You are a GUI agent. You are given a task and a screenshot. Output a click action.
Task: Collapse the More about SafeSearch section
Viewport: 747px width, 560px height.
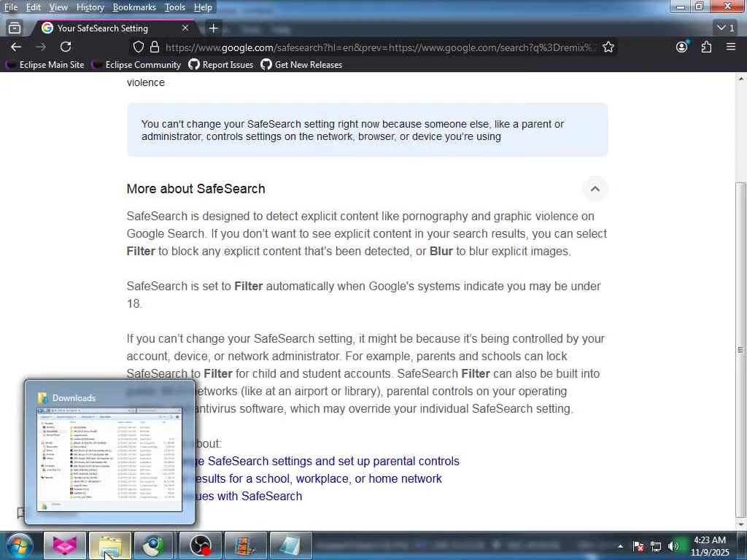(x=595, y=189)
